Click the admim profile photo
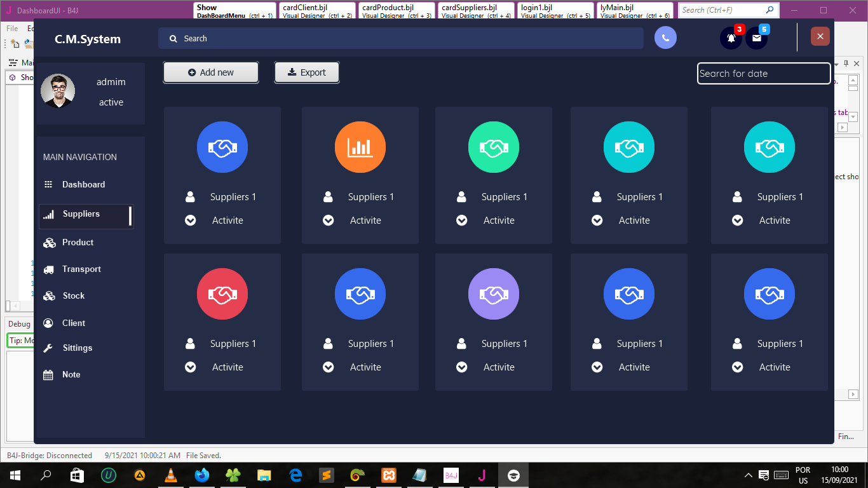This screenshot has width=868, height=488. point(58,91)
